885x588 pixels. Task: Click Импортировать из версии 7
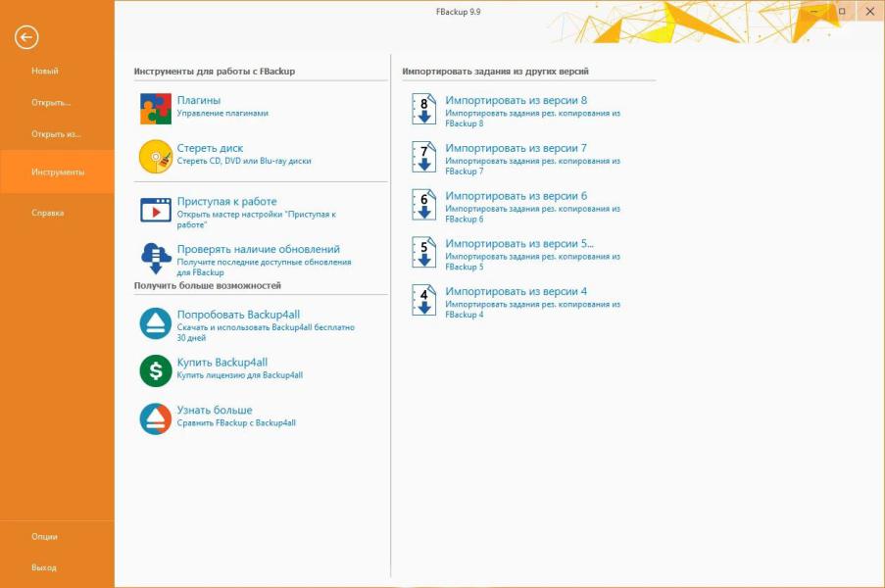(516, 148)
